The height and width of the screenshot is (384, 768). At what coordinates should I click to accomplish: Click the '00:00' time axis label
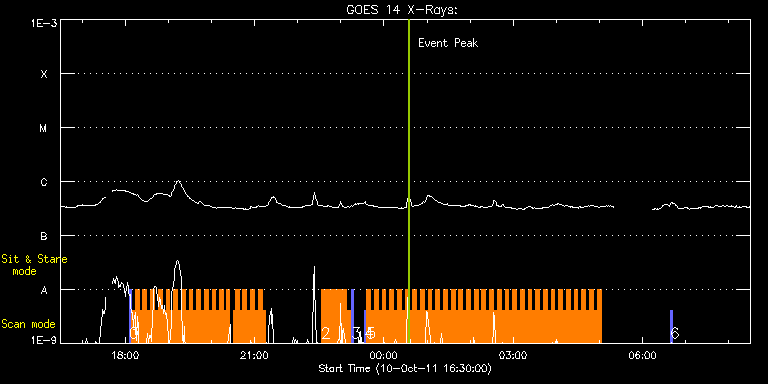(384, 355)
